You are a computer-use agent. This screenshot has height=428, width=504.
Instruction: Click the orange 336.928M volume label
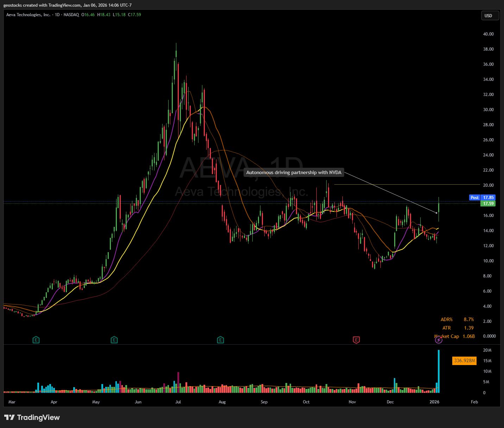(465, 360)
